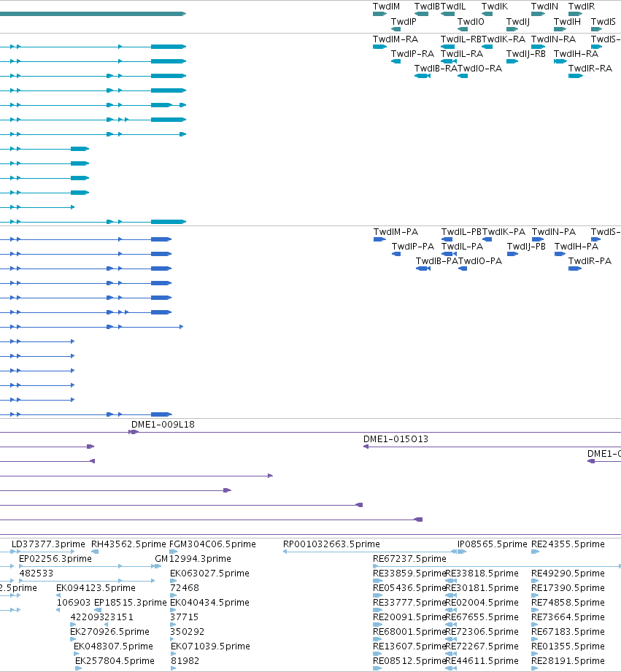Click the RE73664.5prime EST label

tap(568, 617)
